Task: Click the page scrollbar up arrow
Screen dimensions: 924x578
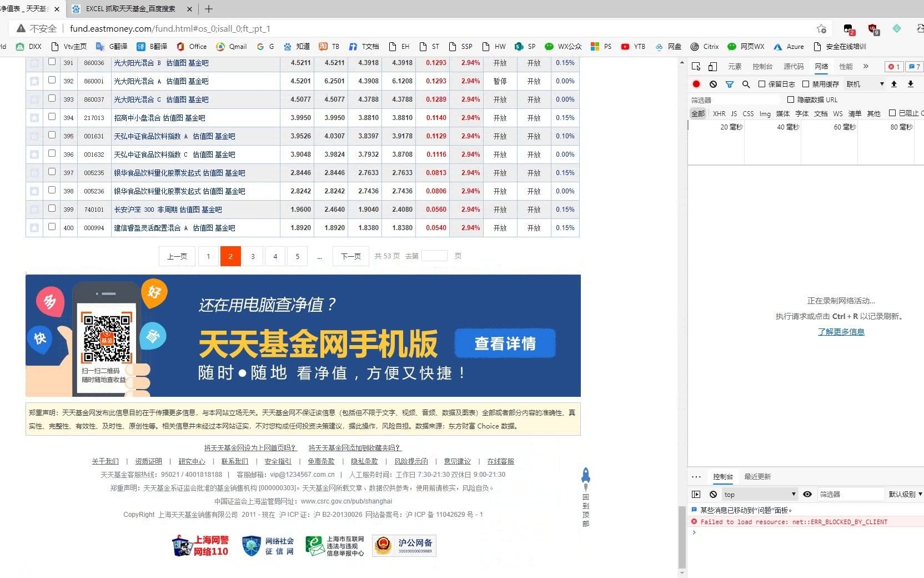Action: click(682, 63)
